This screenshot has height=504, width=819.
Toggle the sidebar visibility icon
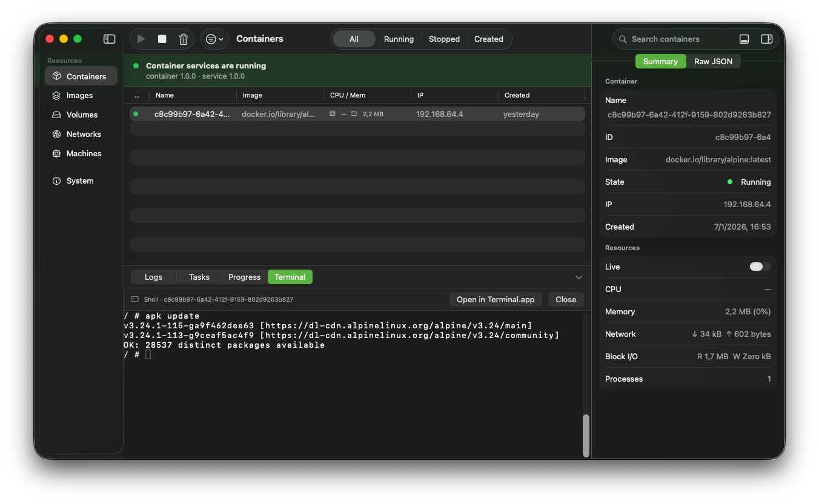tap(109, 39)
